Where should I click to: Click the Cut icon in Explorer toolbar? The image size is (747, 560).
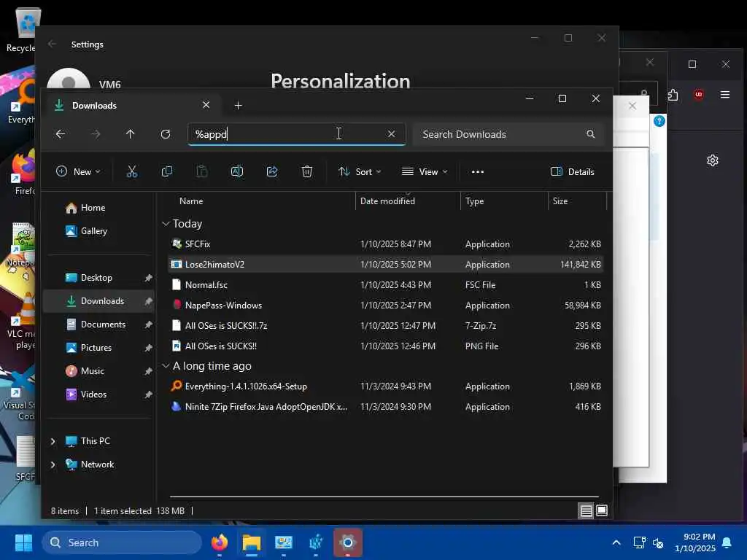132,171
